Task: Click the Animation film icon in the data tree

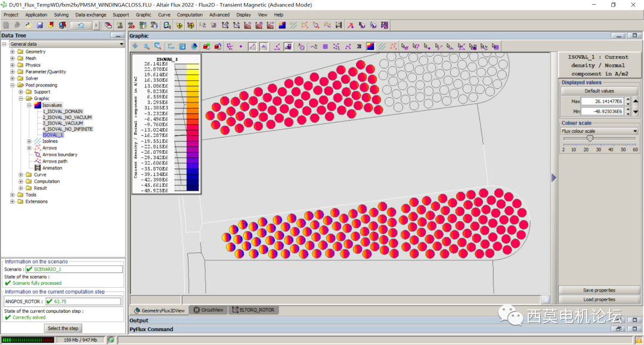Action: (38, 168)
